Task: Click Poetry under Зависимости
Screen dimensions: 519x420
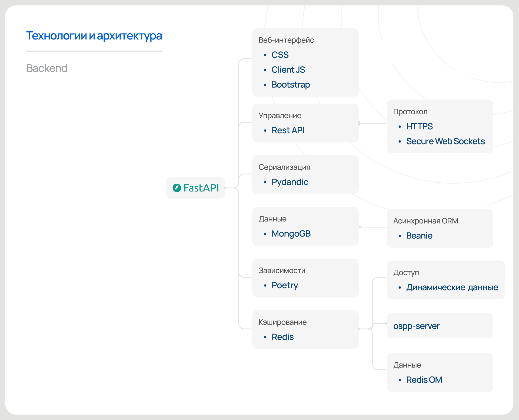Action: click(x=285, y=285)
